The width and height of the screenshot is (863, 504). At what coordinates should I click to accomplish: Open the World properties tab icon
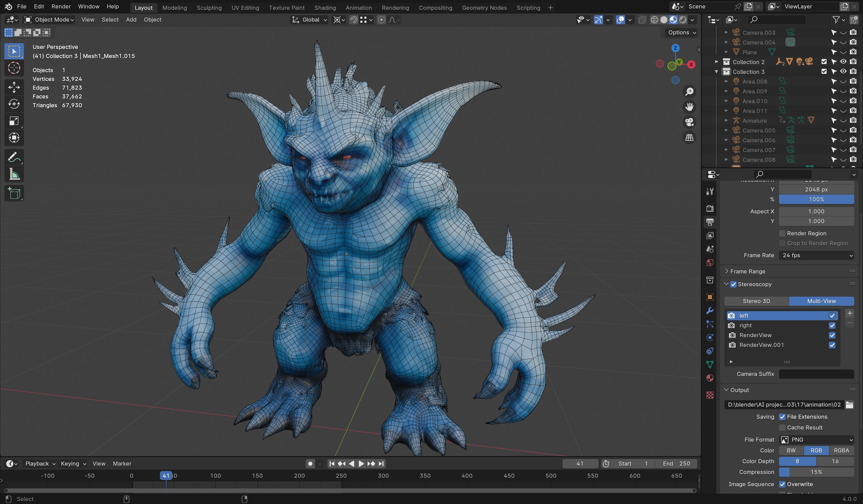(710, 263)
